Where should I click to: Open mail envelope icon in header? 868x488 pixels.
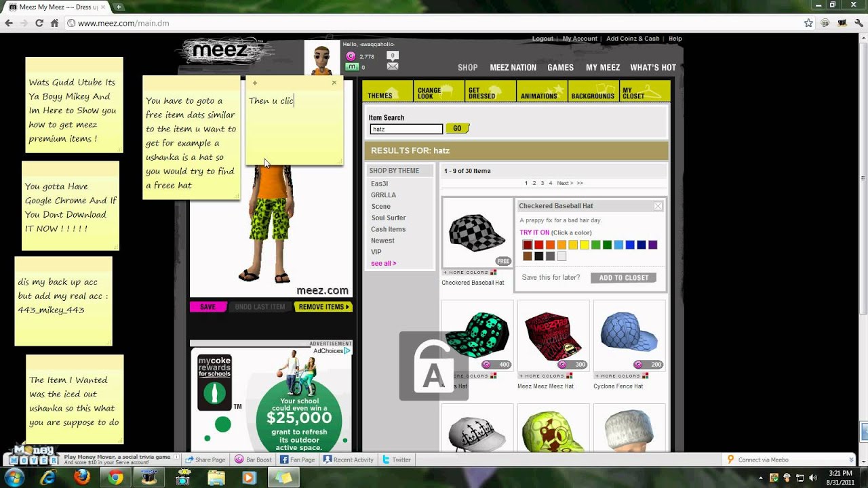coord(392,66)
